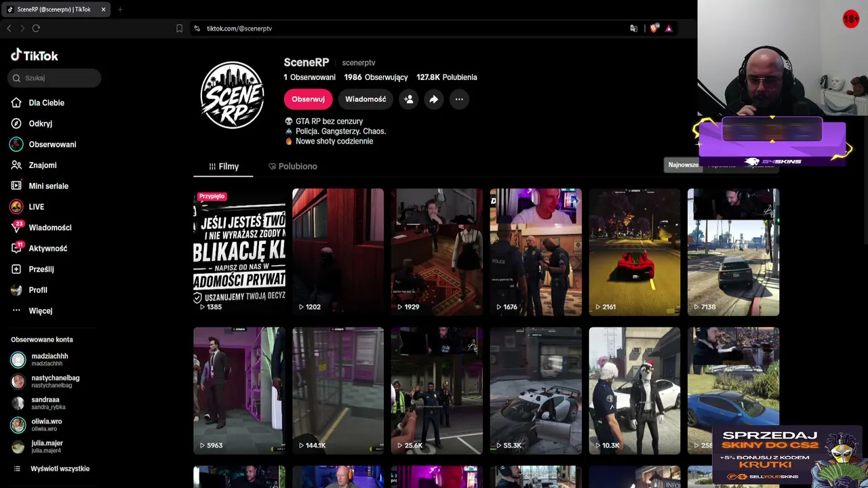Open Mini seriale section
Image resolution: width=868 pixels, height=488 pixels.
40,186
